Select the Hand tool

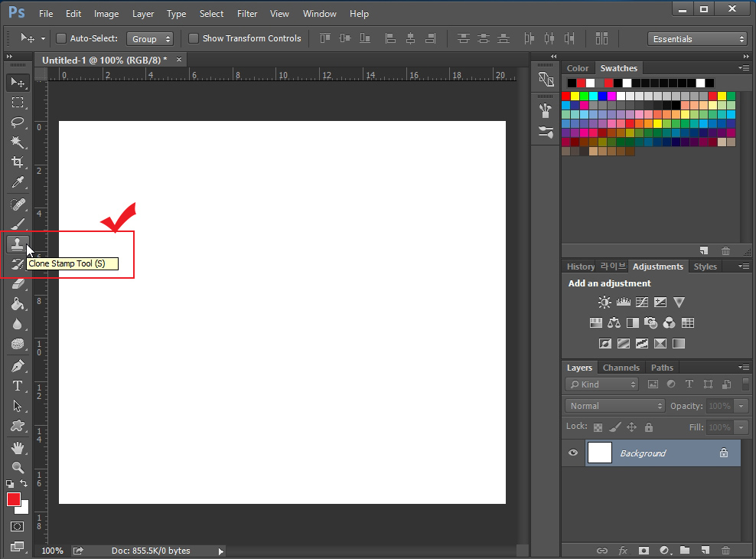18,448
